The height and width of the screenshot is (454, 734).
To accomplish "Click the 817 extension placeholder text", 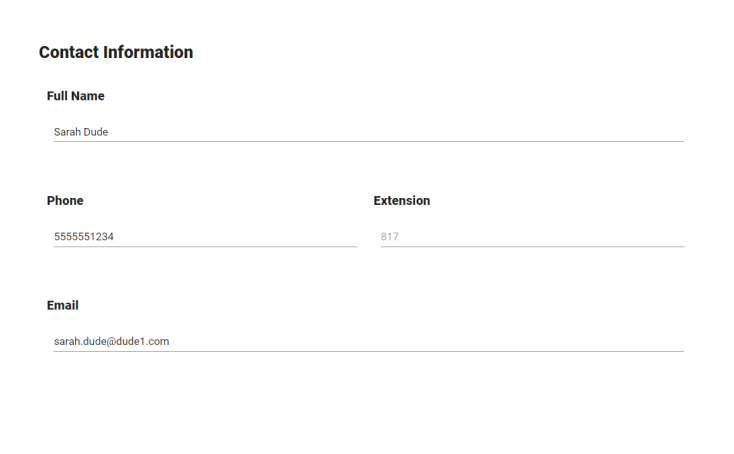I will pyautogui.click(x=389, y=237).
